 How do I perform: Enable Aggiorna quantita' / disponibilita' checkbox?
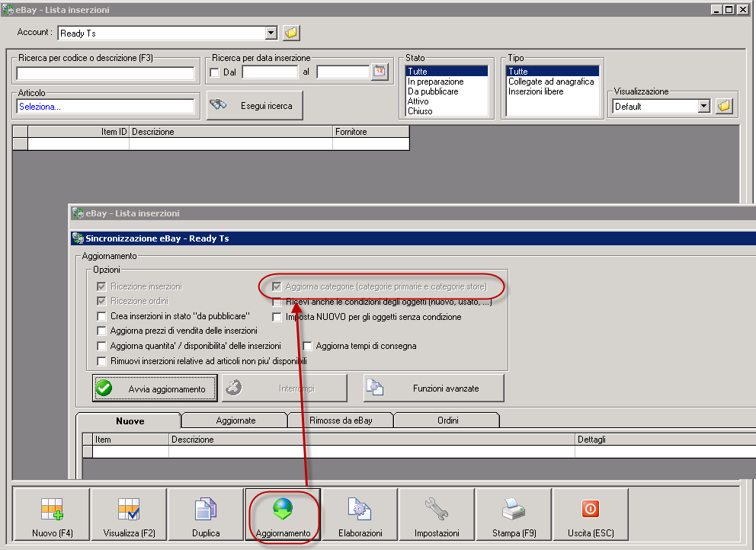[101, 346]
